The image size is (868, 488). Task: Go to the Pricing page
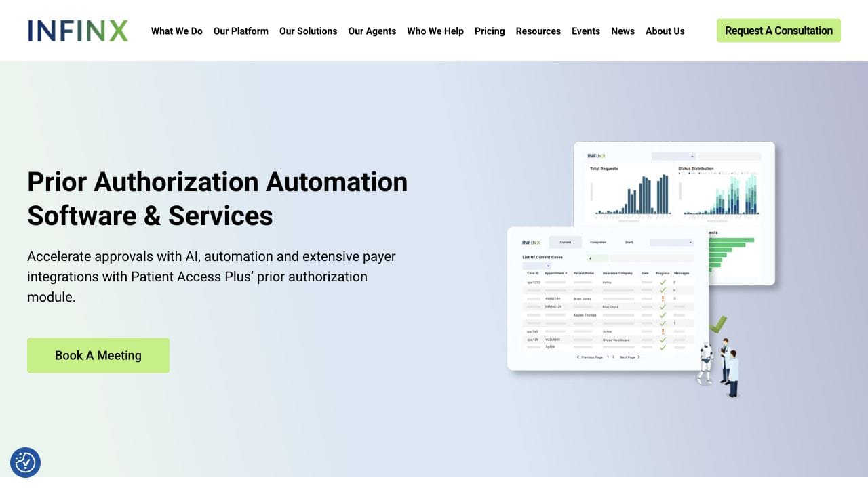pyautogui.click(x=490, y=31)
